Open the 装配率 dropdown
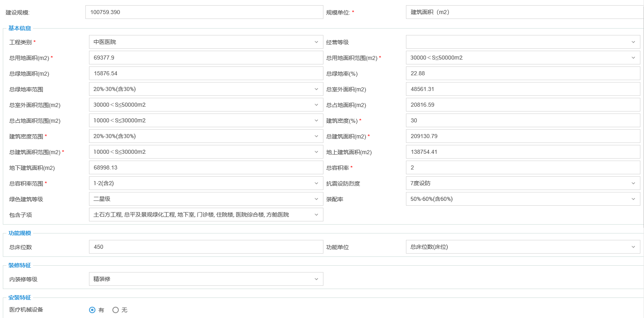This screenshot has width=644, height=318. tap(523, 199)
